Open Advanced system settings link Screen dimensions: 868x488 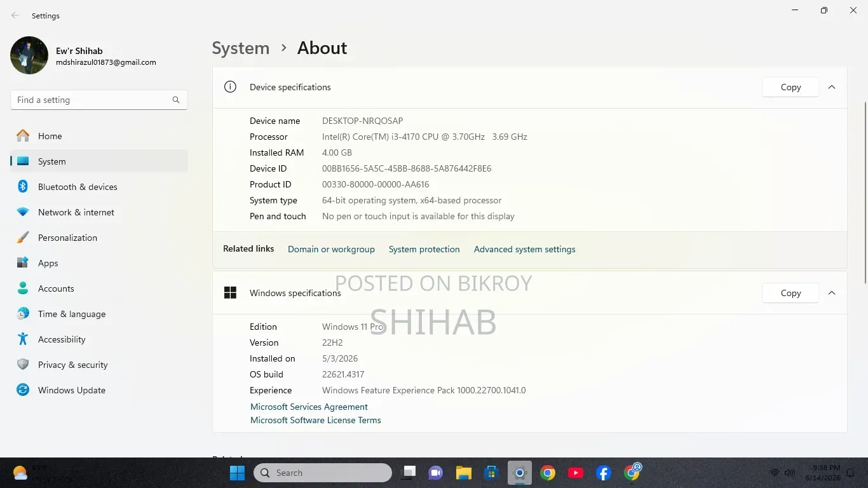click(524, 249)
